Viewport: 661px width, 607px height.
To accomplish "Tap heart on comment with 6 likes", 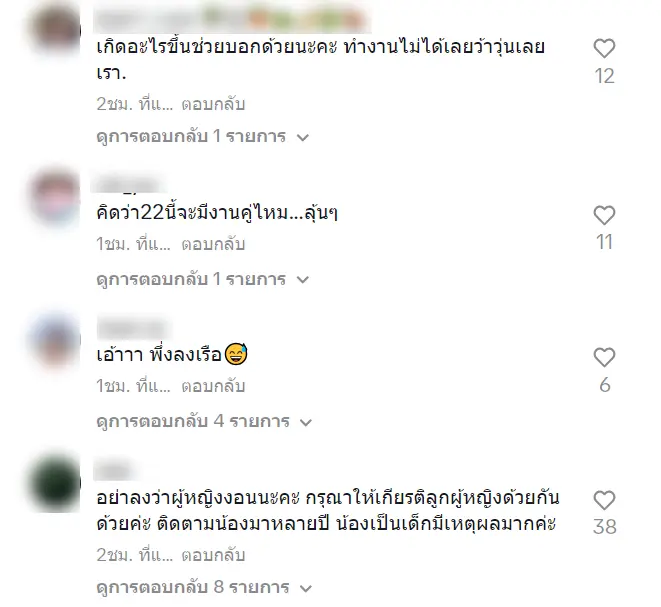I will click(604, 357).
